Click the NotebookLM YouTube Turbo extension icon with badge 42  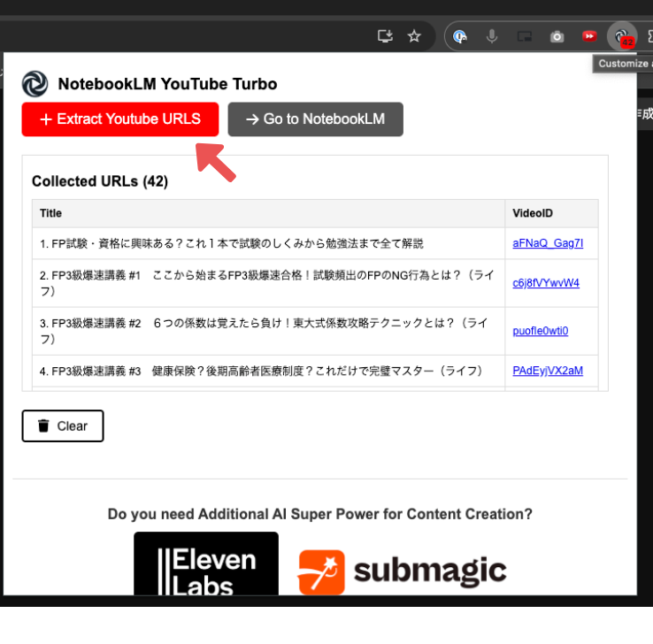point(622,37)
